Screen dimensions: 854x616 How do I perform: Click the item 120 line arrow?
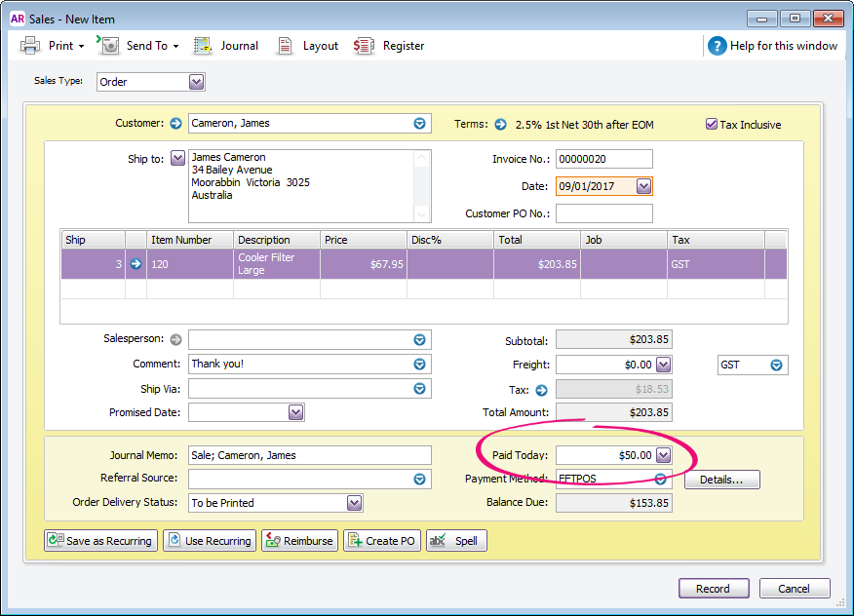point(136,264)
